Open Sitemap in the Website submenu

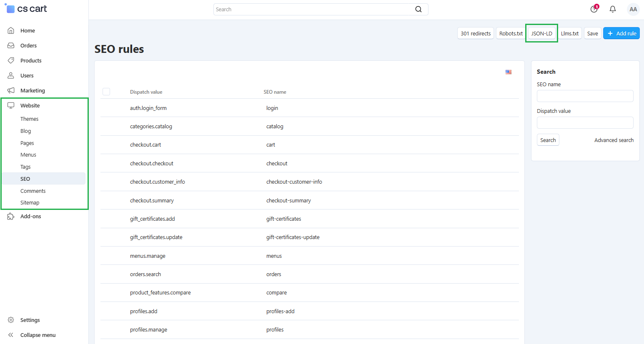tap(30, 202)
